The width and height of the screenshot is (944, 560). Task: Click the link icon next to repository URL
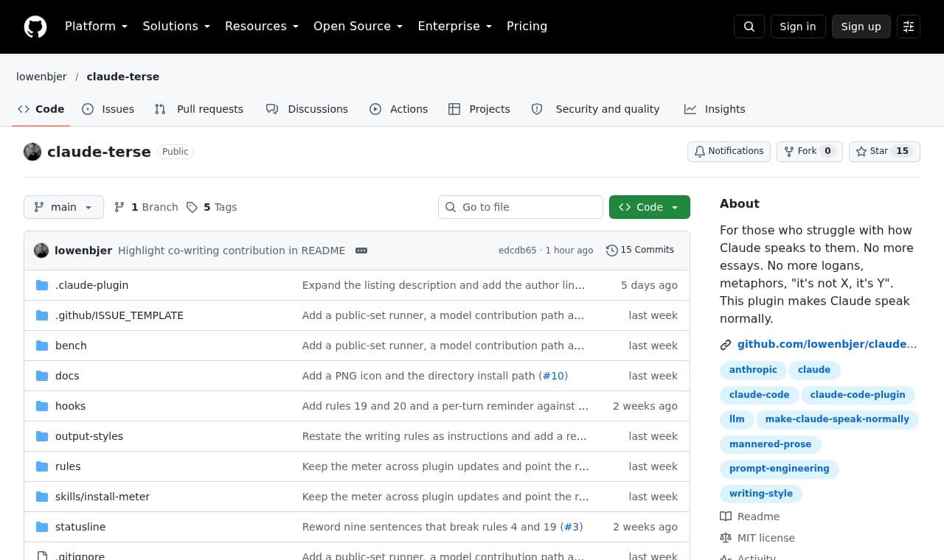(x=726, y=344)
